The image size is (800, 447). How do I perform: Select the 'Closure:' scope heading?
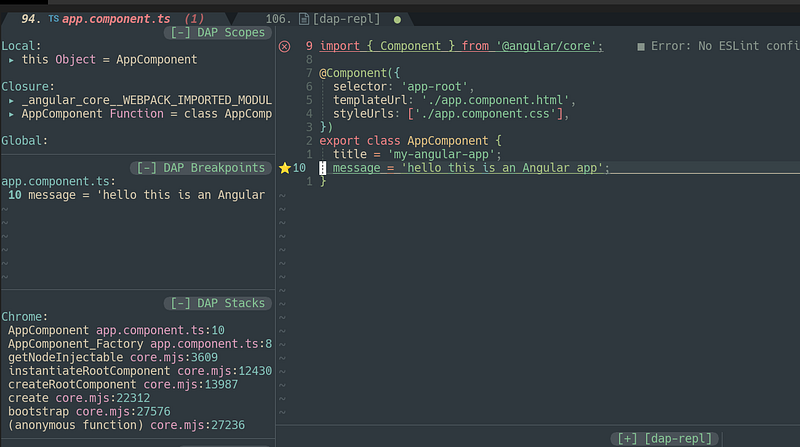coord(28,87)
